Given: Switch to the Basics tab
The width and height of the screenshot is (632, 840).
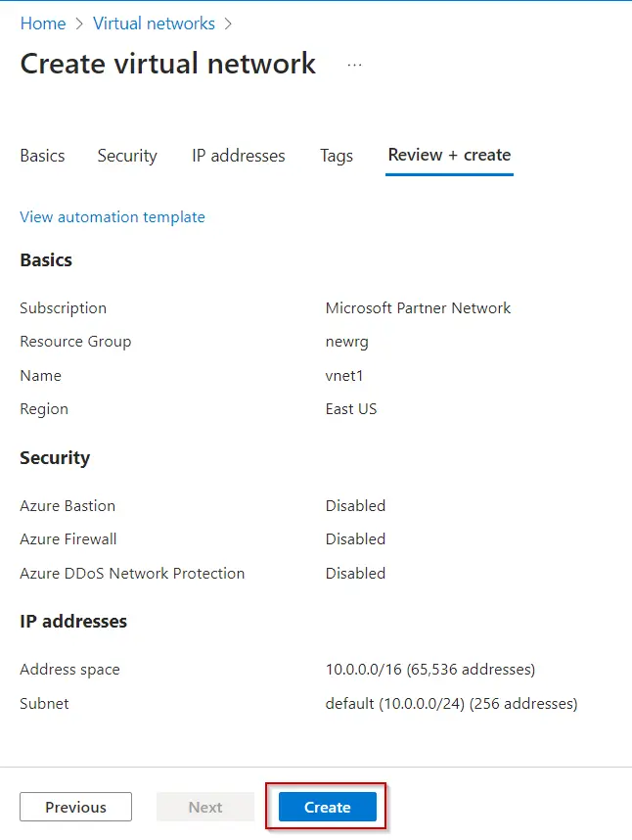Looking at the screenshot, I should pos(42,156).
